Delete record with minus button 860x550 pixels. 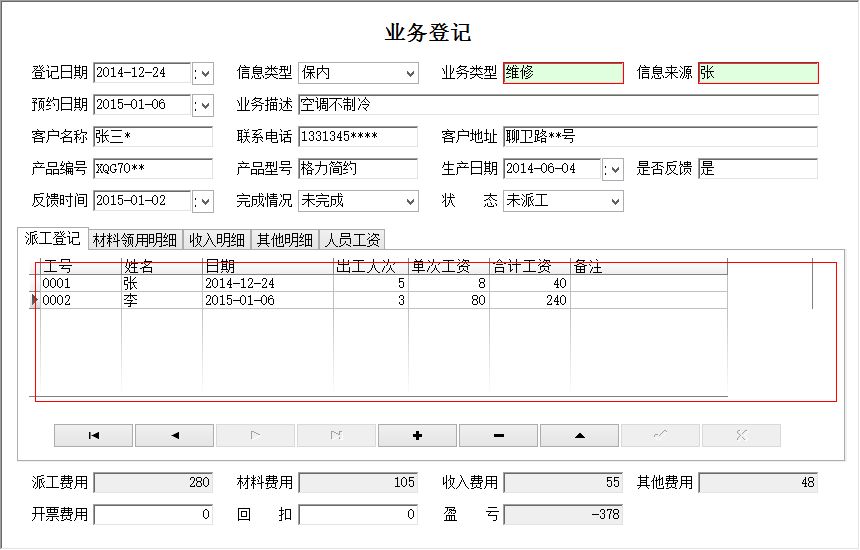pos(499,435)
